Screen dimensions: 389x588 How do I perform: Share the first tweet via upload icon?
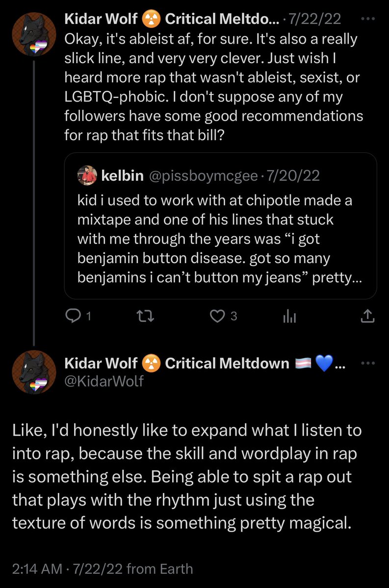pyautogui.click(x=367, y=317)
